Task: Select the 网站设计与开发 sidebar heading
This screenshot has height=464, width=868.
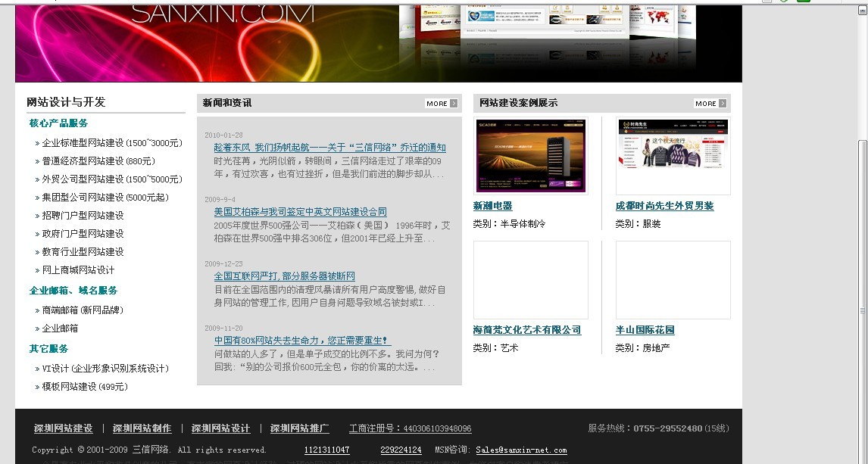Action: click(x=66, y=101)
